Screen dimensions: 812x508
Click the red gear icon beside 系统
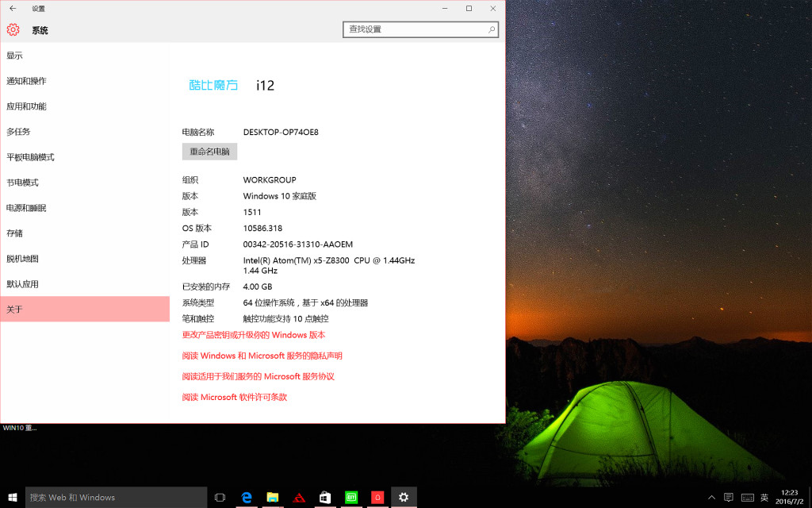tap(13, 29)
